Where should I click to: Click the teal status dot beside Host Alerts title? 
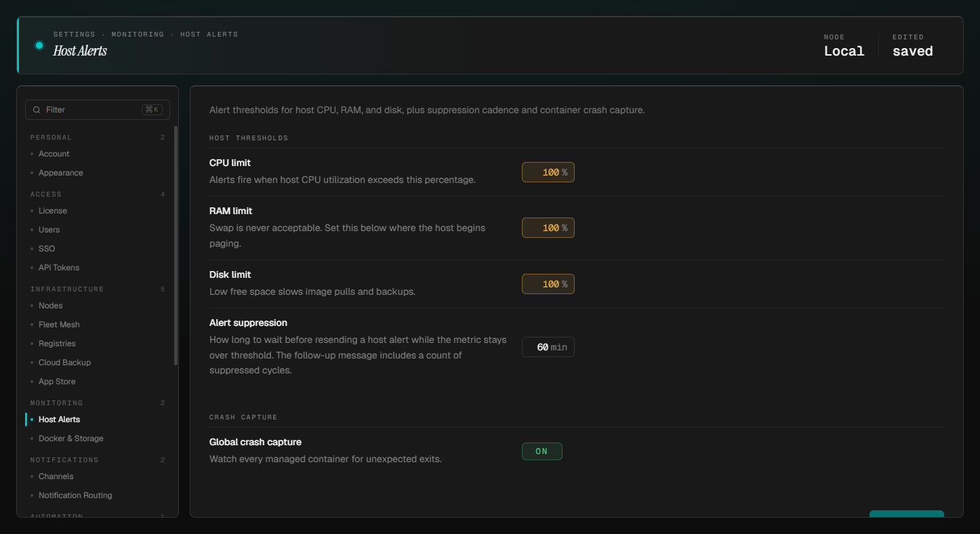(x=39, y=45)
